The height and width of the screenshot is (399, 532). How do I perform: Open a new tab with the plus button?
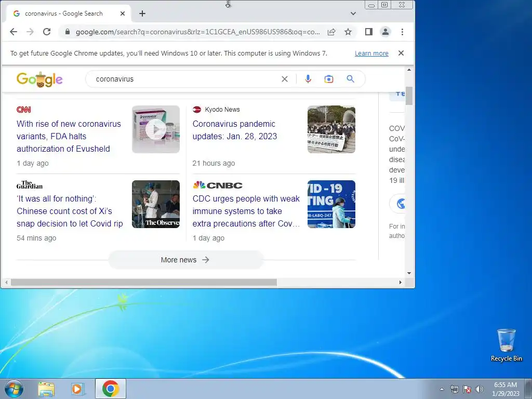pos(142,14)
